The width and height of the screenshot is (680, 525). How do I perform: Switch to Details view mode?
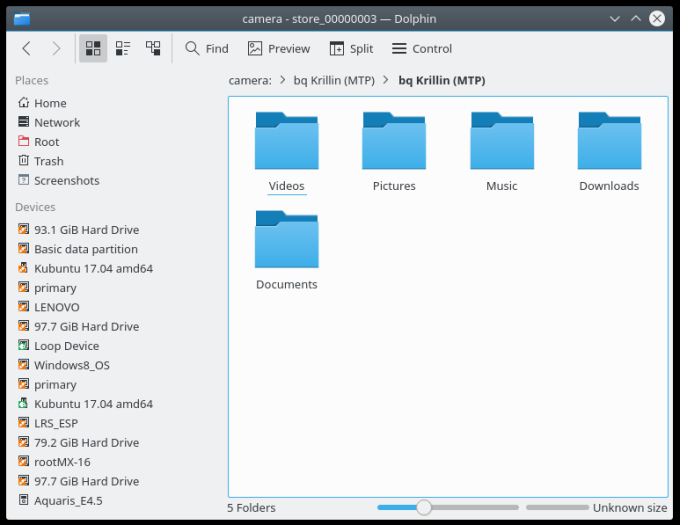(153, 48)
